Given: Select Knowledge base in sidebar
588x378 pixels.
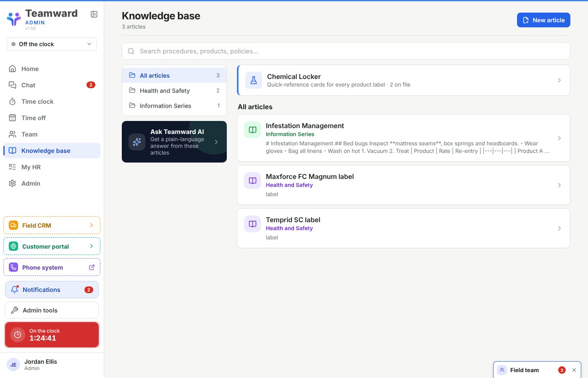Looking at the screenshot, I should [x=52, y=150].
